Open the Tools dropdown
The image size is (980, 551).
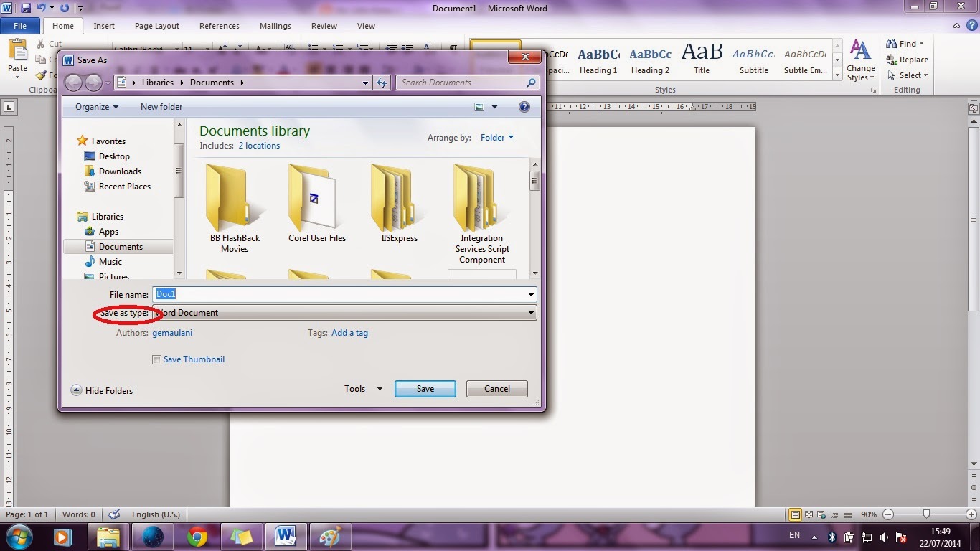pos(364,389)
